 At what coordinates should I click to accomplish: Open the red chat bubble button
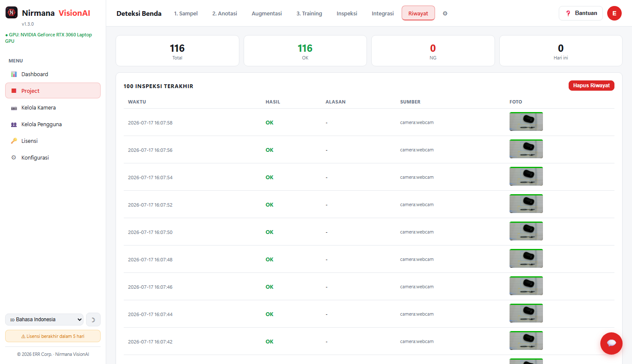coord(611,343)
